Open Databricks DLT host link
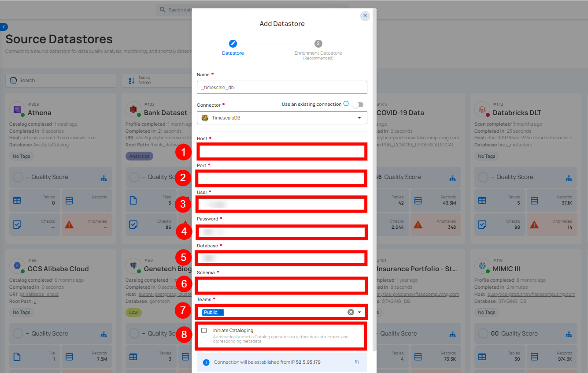 point(530,138)
